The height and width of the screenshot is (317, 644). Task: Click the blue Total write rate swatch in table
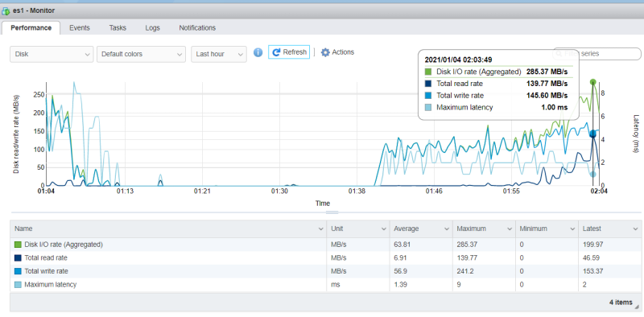click(x=18, y=271)
